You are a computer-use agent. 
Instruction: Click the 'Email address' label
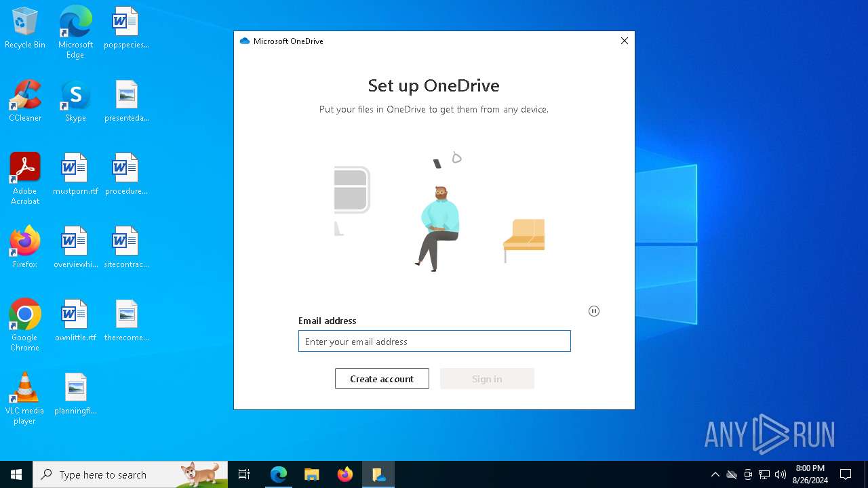pos(328,321)
